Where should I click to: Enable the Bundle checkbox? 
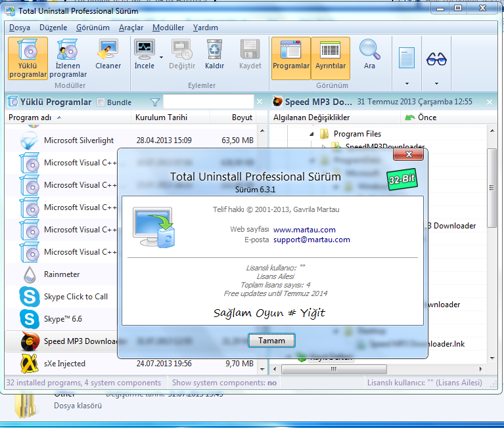(x=101, y=102)
